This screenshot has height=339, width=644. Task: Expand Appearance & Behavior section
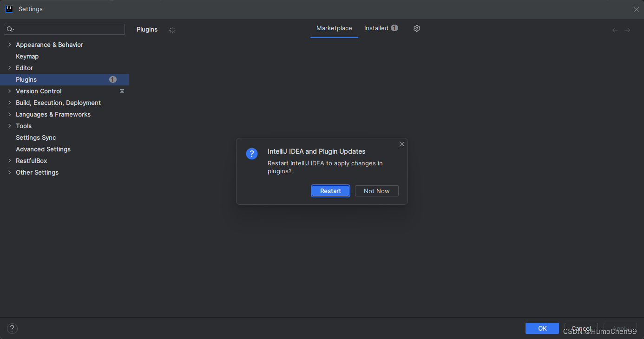(x=9, y=45)
